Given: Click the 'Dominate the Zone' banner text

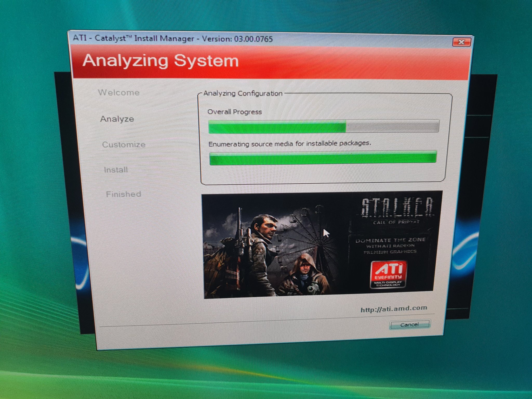Looking at the screenshot, I should coord(390,240).
